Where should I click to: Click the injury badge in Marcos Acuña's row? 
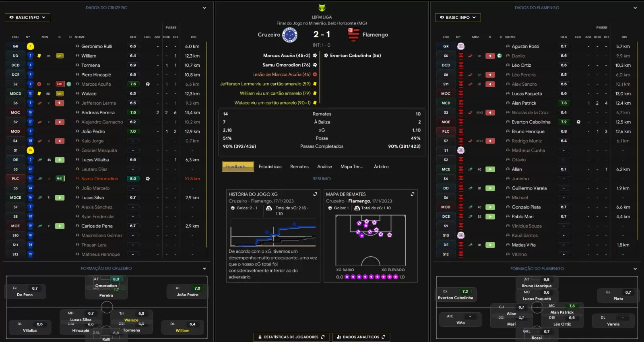point(60,84)
